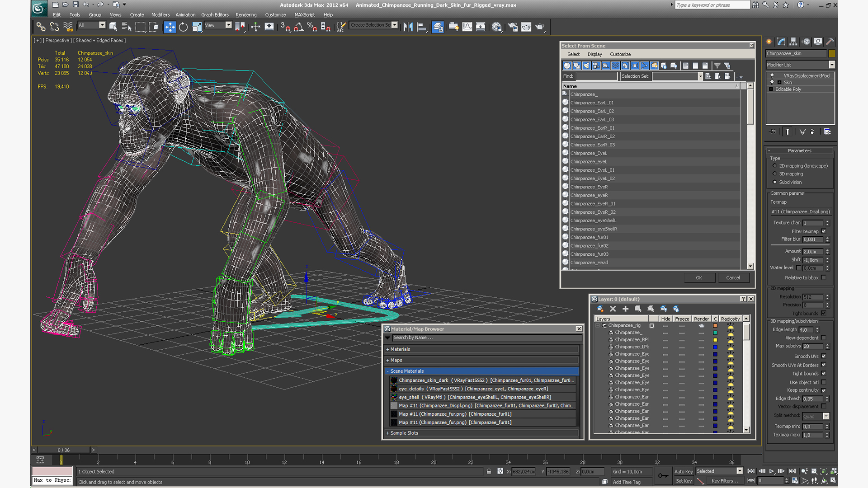Click the Align tool icon

(421, 27)
